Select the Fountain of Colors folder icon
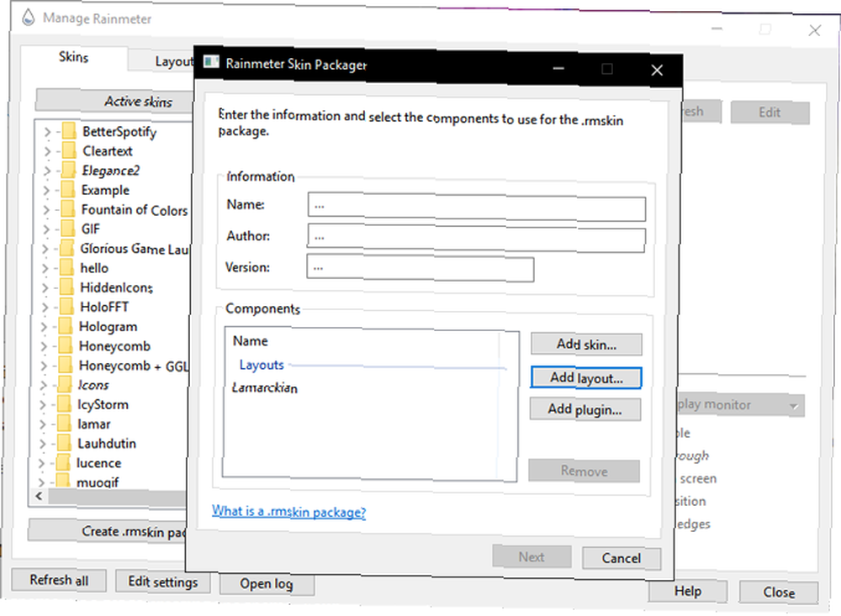 67,209
